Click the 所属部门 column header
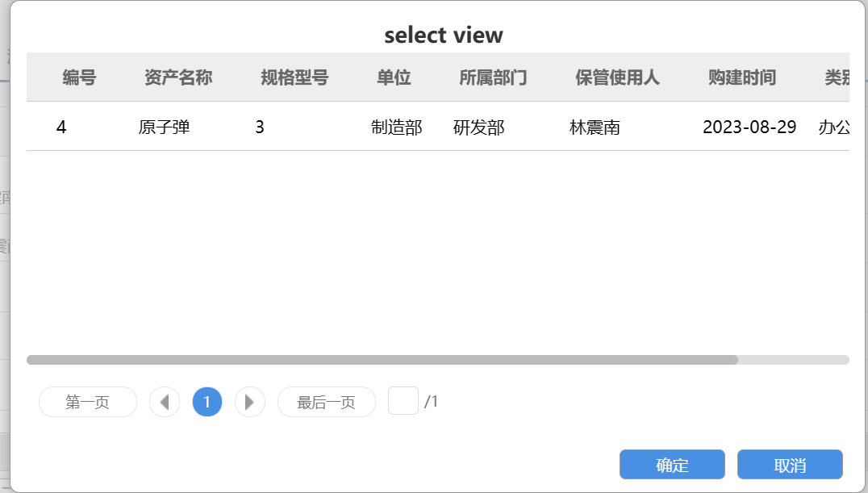The height and width of the screenshot is (493, 868). (x=493, y=77)
